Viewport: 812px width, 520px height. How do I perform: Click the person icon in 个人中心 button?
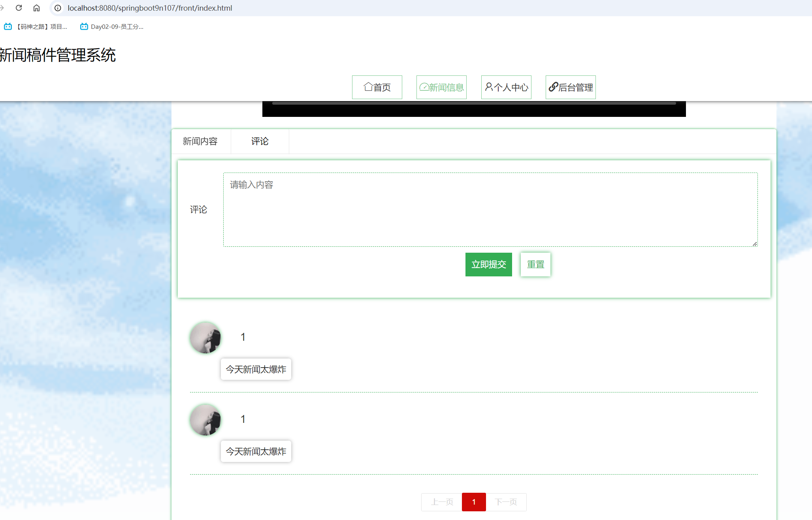click(488, 87)
